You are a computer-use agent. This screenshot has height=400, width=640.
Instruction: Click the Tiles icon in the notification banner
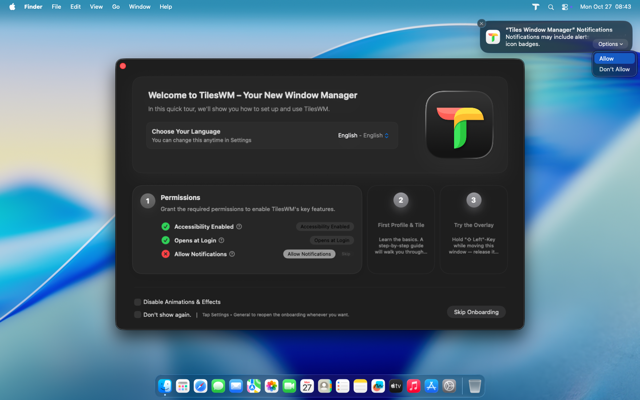(x=493, y=37)
